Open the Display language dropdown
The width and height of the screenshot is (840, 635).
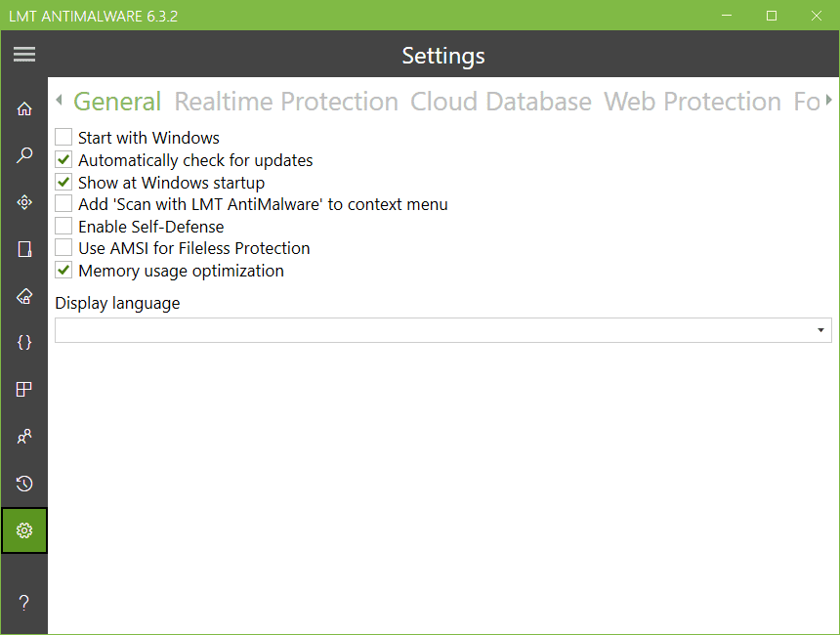[442, 330]
